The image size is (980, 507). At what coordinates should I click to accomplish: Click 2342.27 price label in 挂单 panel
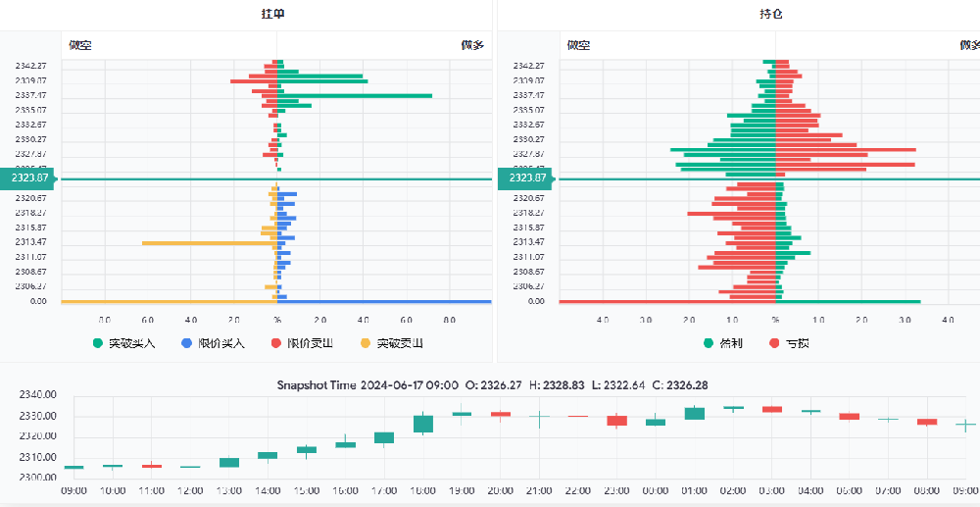[30, 66]
